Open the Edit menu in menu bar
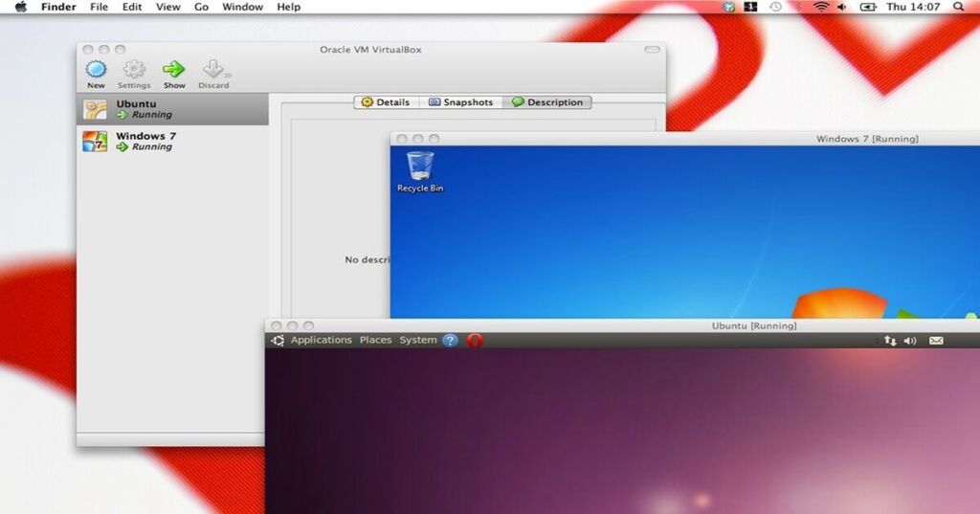 click(132, 7)
